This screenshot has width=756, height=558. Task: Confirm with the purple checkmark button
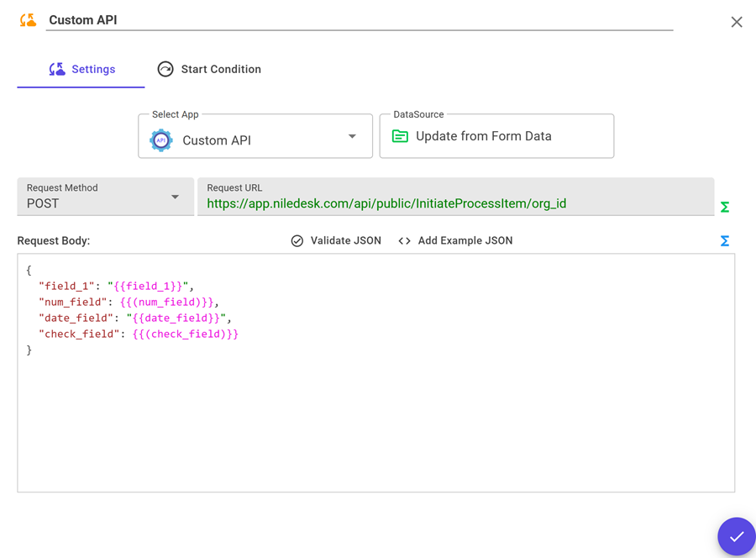click(x=736, y=536)
